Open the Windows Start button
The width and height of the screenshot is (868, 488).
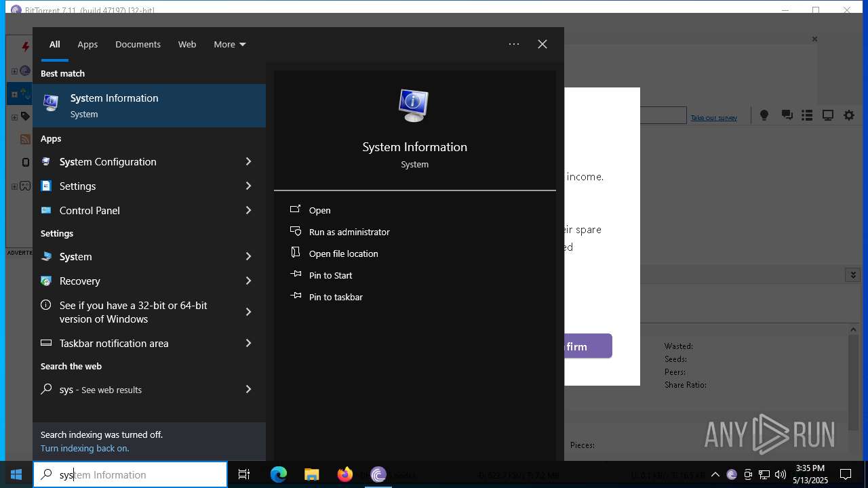coord(16,474)
